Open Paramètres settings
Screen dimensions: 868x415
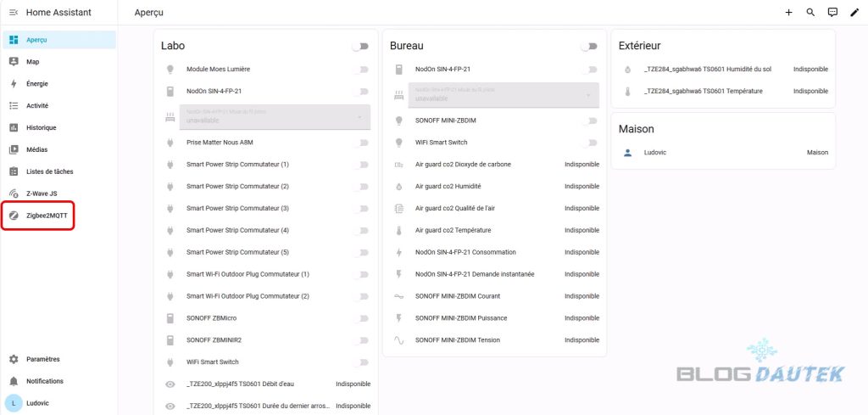58,359
